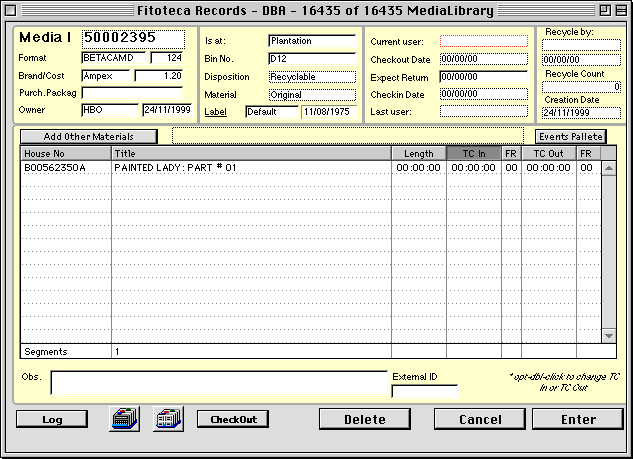Click the Segments count value 1
Image resolution: width=633 pixels, height=459 pixels.
point(117,352)
